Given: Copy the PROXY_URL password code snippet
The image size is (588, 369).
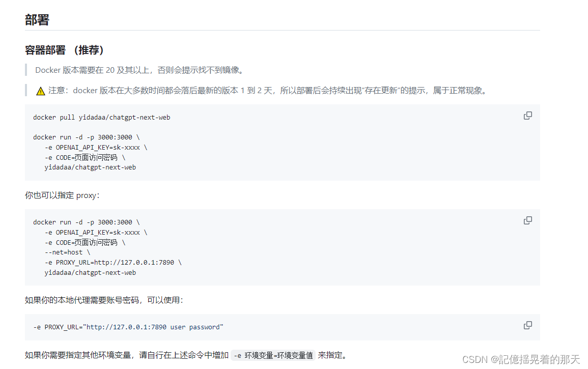Looking at the screenshot, I should click(527, 325).
